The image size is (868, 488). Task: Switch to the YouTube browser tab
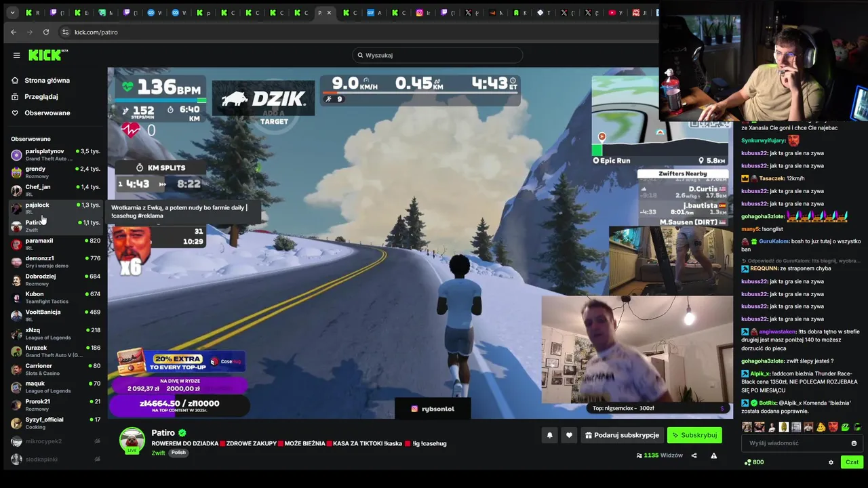point(616,13)
